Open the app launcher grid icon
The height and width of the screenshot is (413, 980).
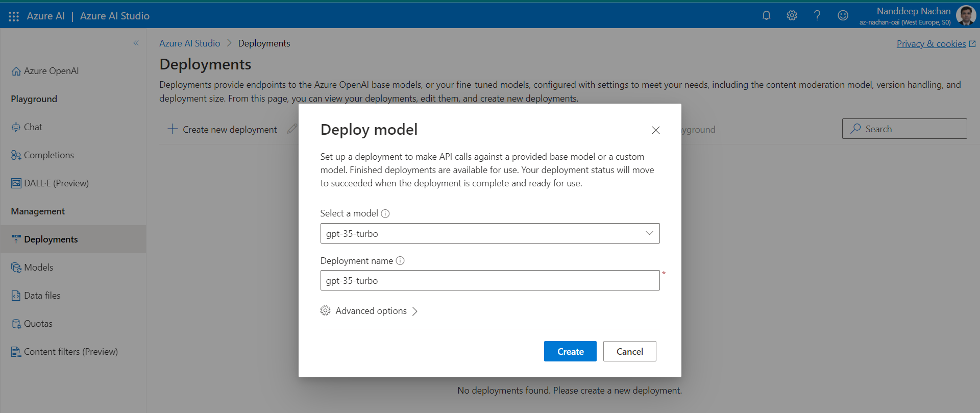point(14,16)
